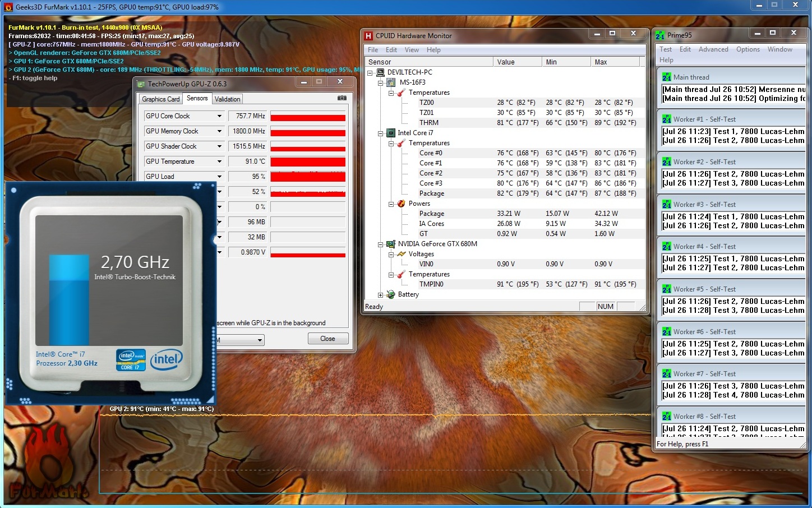
Task: Collapse the DEVILTECH-PC tree node
Action: (370, 73)
